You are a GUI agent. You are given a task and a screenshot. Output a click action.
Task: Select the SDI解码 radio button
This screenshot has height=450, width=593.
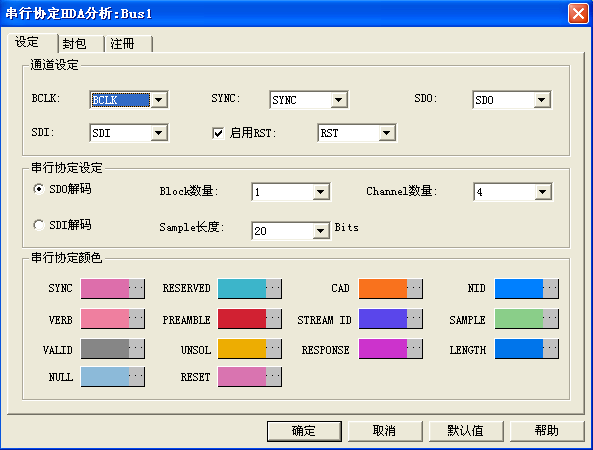point(39,225)
